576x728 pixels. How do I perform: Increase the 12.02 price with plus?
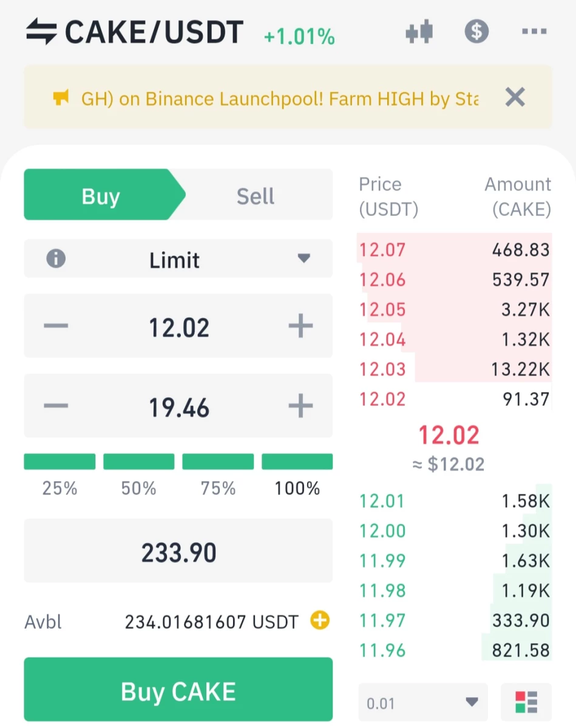point(300,326)
